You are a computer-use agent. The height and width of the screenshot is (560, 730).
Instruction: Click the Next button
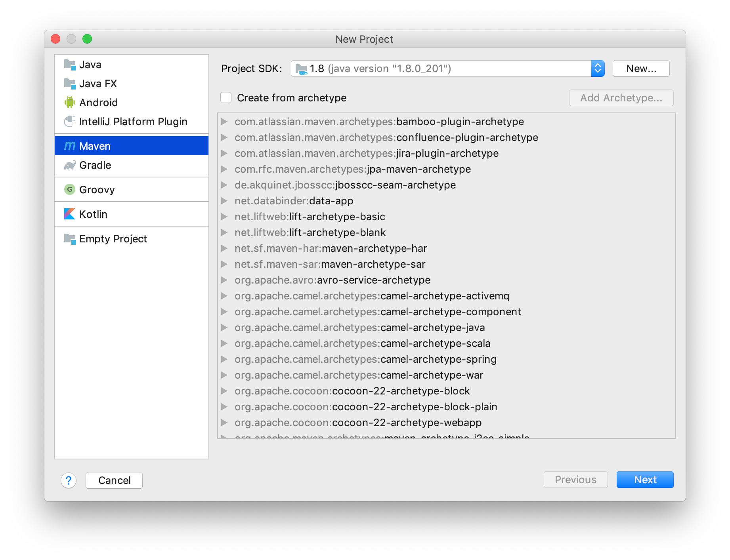coord(645,480)
